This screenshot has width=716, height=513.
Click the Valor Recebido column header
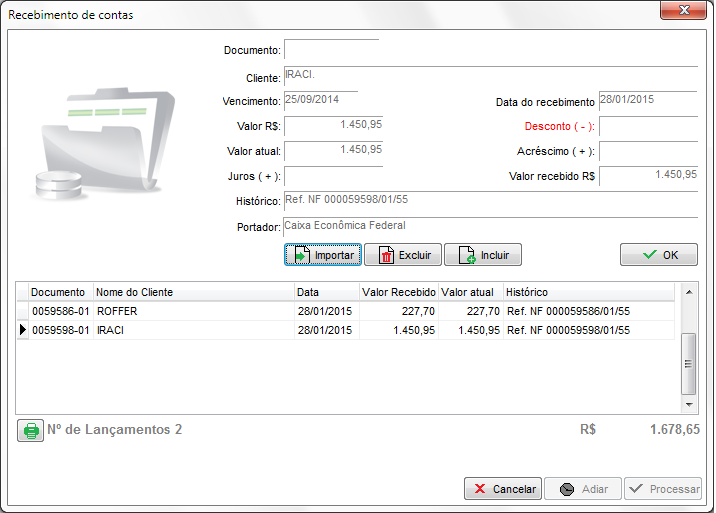[398, 292]
